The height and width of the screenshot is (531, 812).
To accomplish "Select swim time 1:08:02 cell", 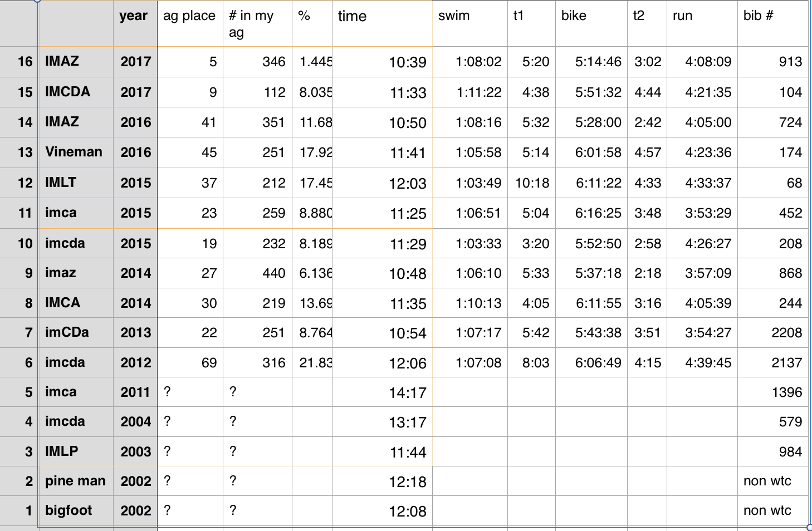I will pyautogui.click(x=470, y=62).
